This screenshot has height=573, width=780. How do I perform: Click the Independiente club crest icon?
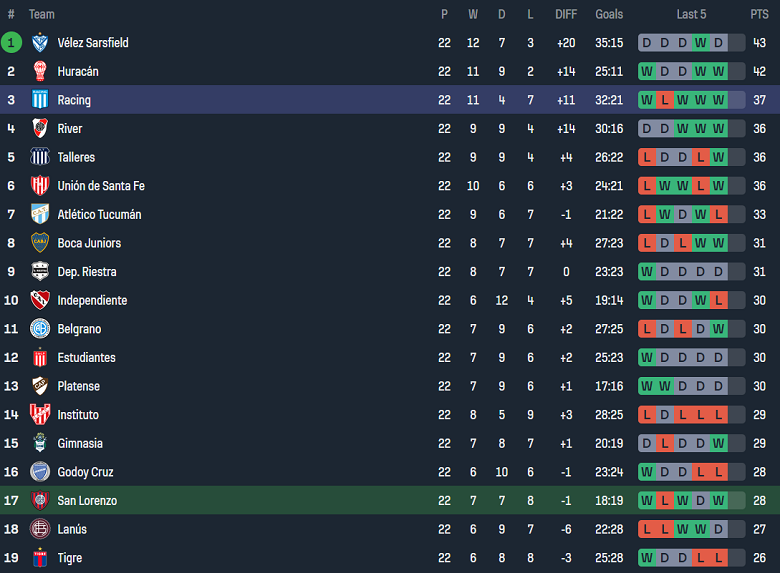[40, 300]
